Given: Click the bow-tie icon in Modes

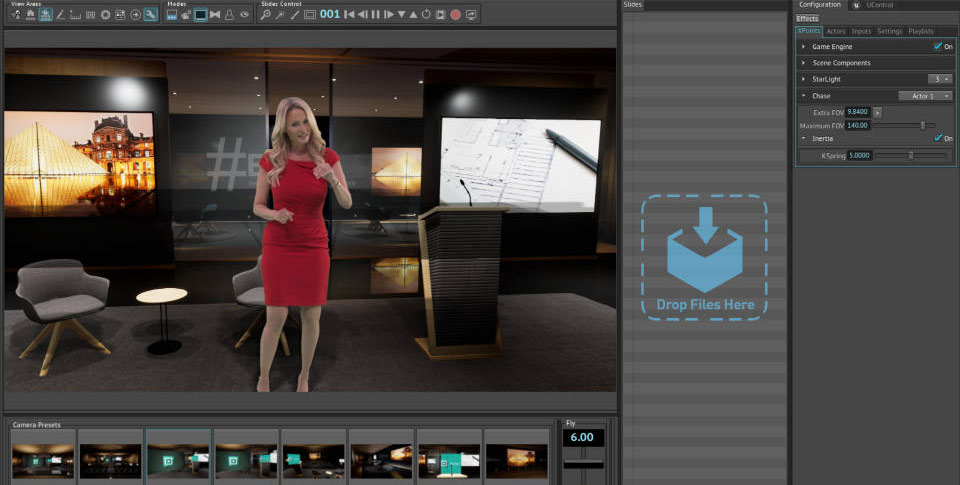Looking at the screenshot, I should [x=215, y=15].
